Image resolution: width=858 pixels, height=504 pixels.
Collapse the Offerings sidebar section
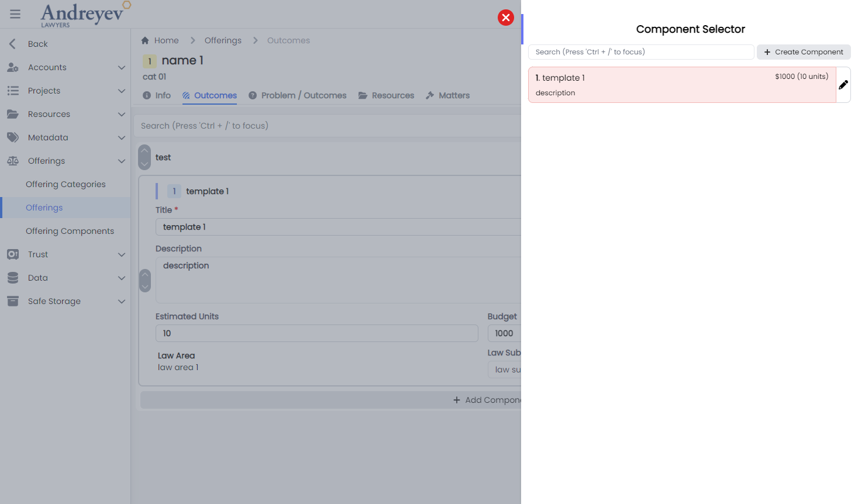pos(122,161)
